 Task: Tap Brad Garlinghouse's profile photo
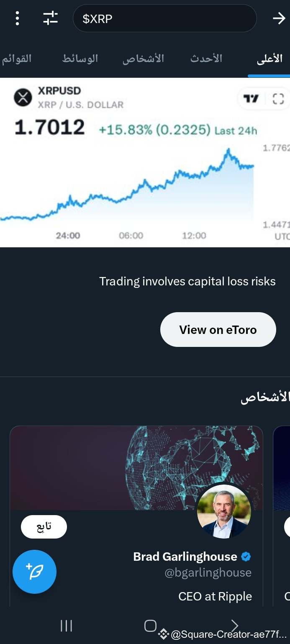[x=223, y=511]
